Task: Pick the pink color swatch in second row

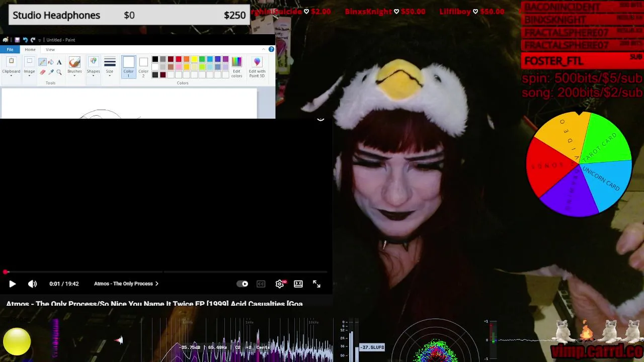Action: click(x=179, y=67)
